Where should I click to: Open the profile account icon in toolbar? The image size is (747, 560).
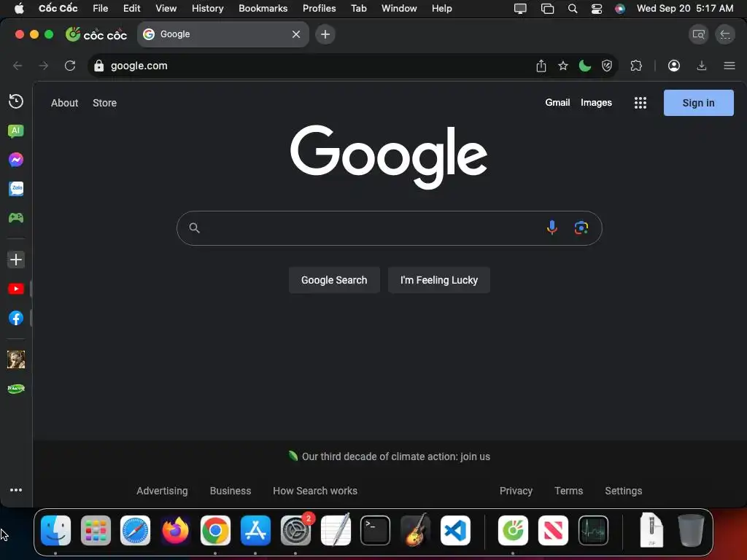click(673, 66)
